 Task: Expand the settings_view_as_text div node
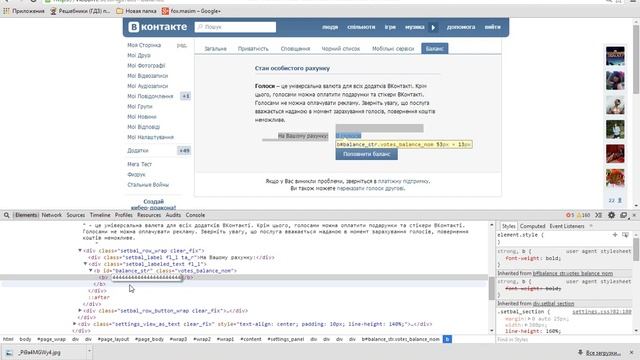75,324
